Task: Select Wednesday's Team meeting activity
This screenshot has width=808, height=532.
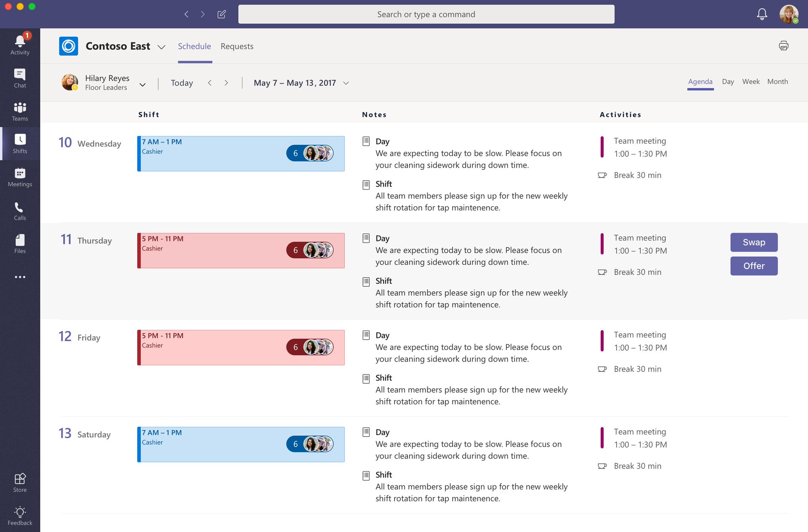Action: pos(634,147)
